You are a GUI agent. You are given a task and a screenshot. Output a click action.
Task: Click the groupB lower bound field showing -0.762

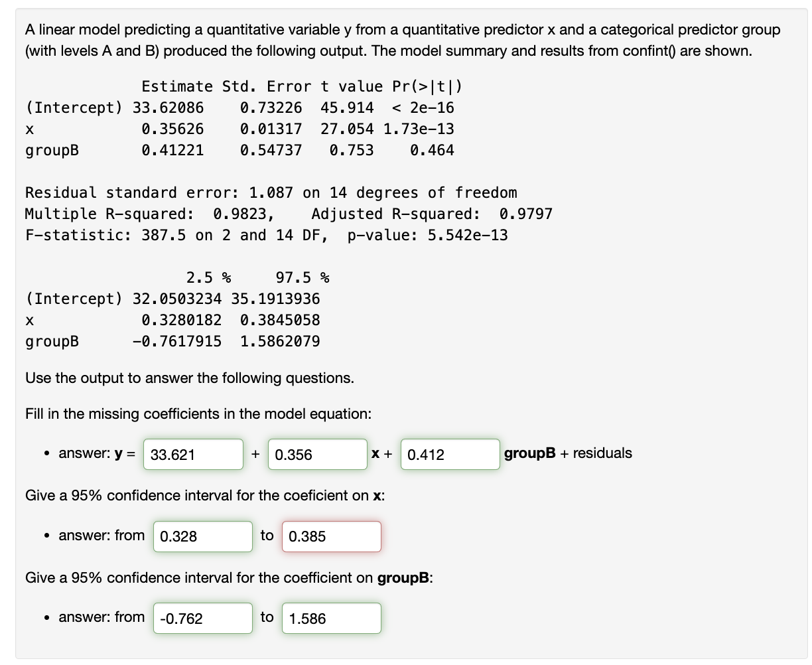[202, 618]
